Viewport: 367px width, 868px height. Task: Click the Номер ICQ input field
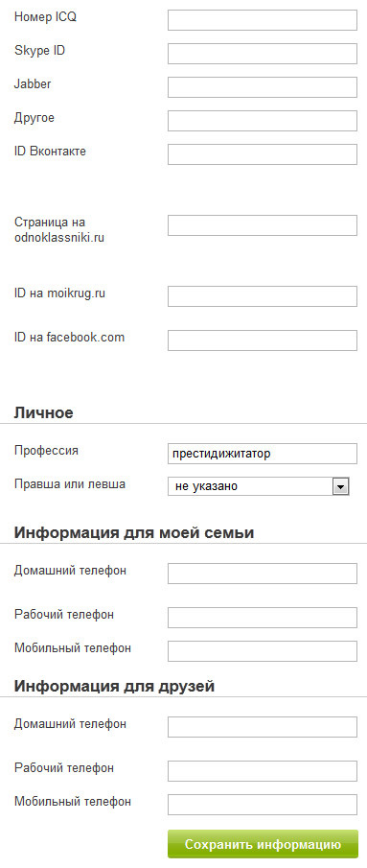[x=263, y=20]
